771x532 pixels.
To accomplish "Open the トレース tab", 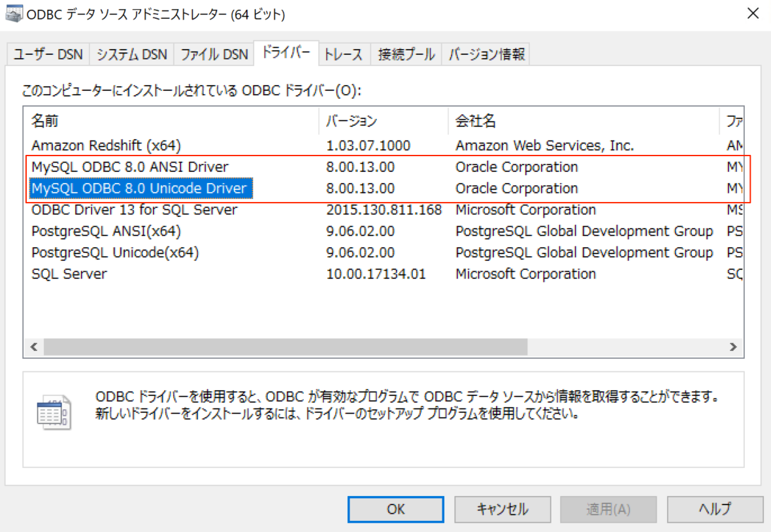I will pos(344,54).
